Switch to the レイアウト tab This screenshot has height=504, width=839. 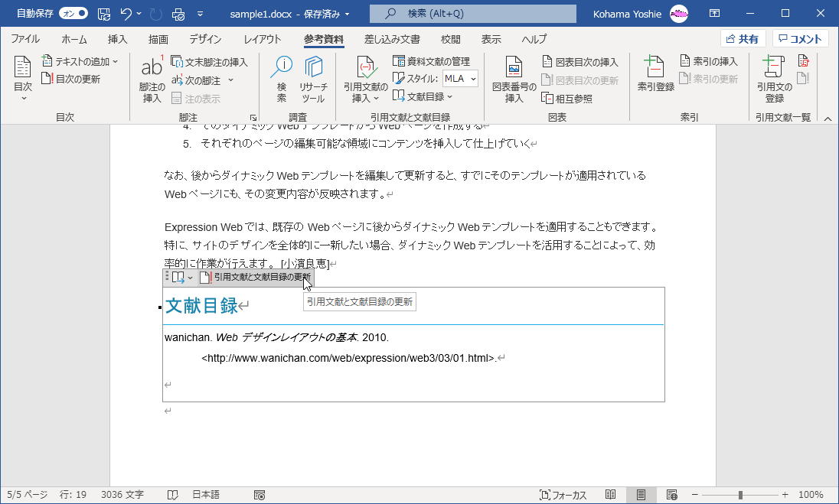click(262, 39)
